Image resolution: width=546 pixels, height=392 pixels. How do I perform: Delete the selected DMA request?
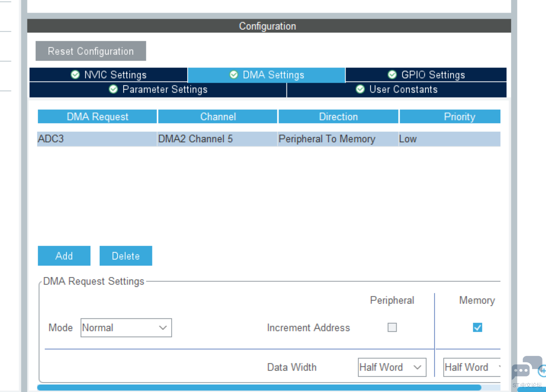pyautogui.click(x=126, y=256)
